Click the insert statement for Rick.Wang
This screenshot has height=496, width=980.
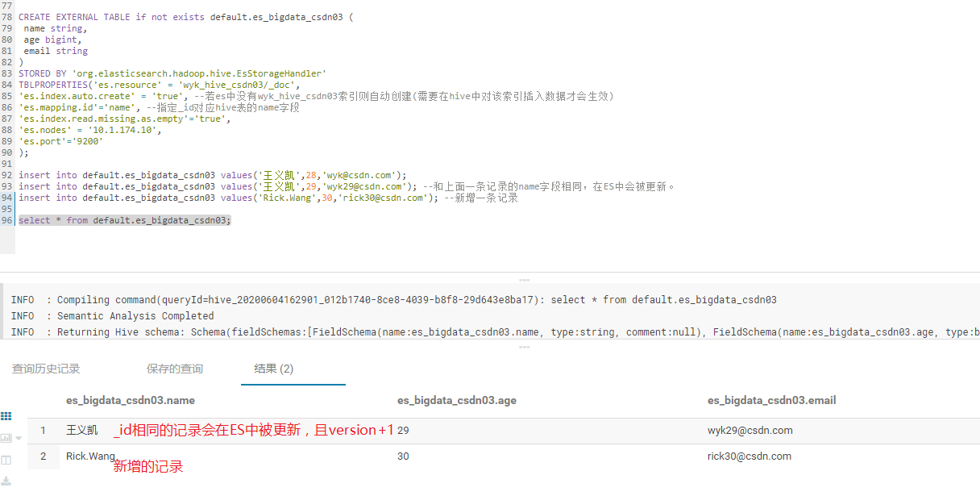click(x=268, y=198)
